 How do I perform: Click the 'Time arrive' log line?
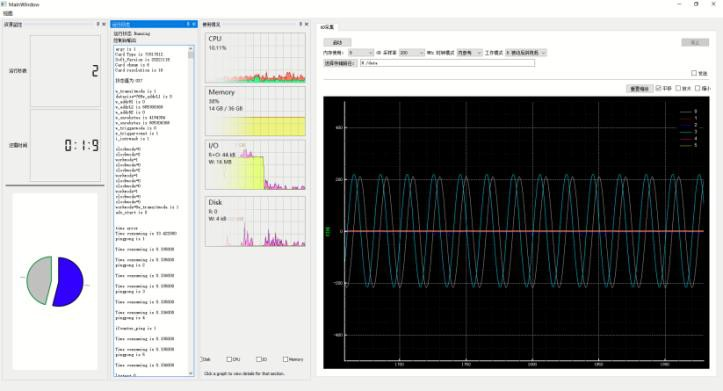[x=126, y=228]
